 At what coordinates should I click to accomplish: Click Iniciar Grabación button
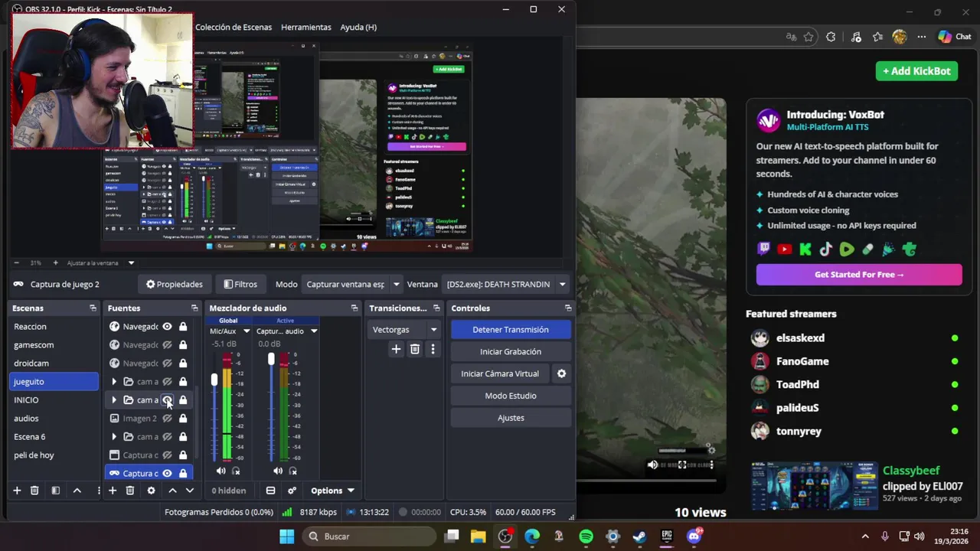511,351
